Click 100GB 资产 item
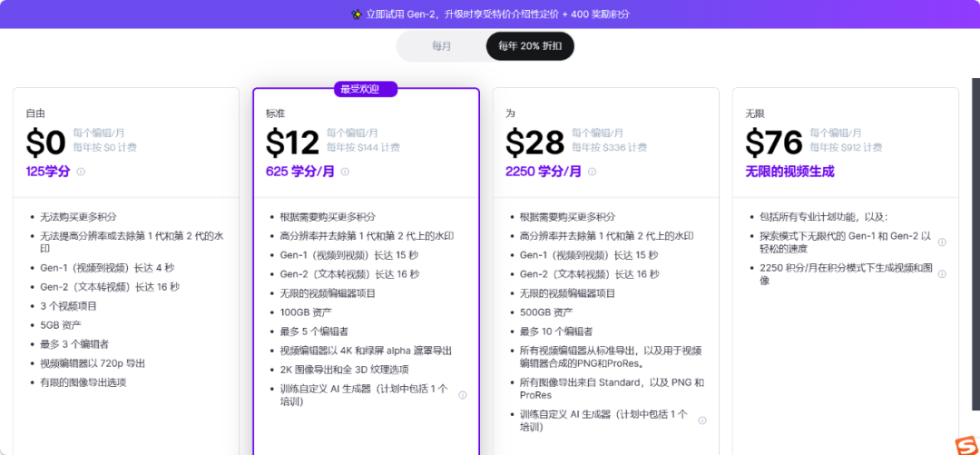 click(306, 312)
